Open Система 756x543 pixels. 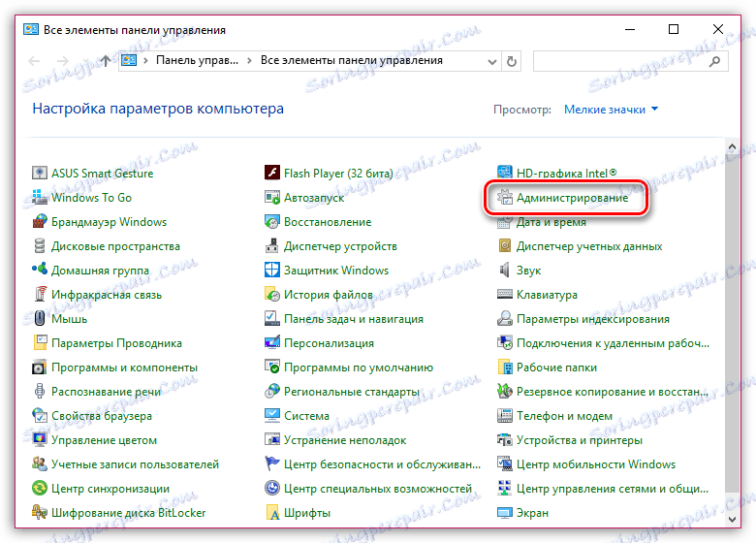(297, 416)
